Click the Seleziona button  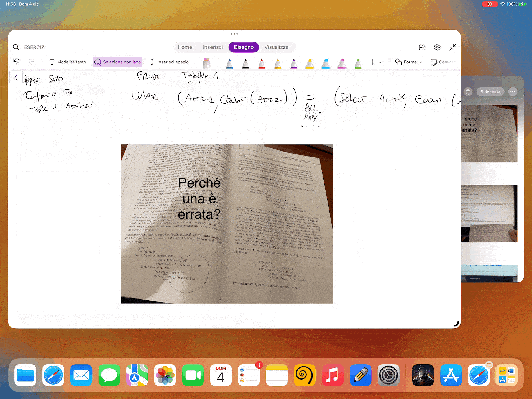coord(490,92)
